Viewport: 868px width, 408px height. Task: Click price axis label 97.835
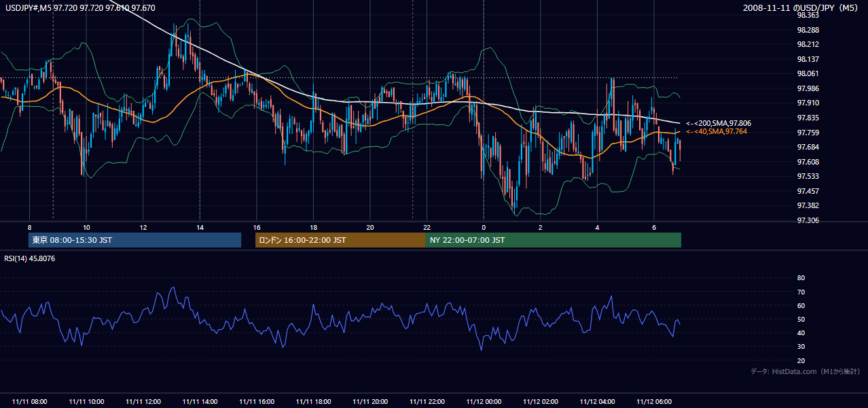[x=808, y=118]
